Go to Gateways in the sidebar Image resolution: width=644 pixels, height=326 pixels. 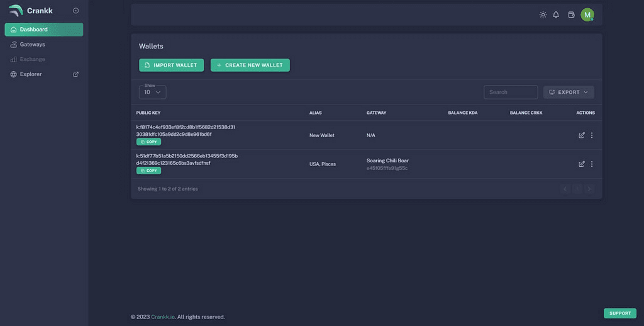pyautogui.click(x=32, y=45)
